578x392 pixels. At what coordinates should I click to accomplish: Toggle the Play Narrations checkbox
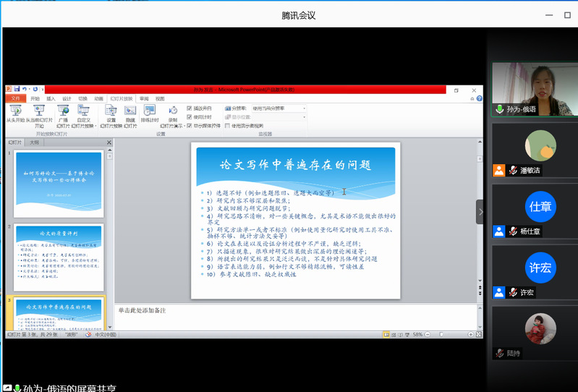pos(190,108)
